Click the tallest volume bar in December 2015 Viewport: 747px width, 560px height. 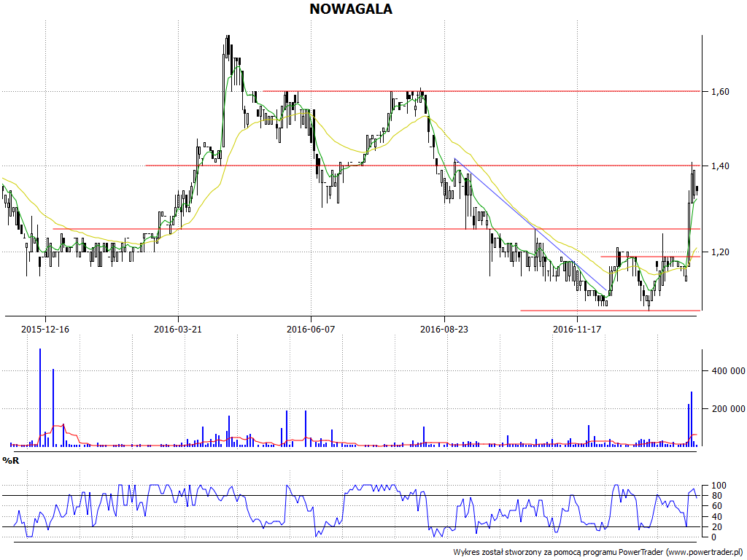click(40, 397)
